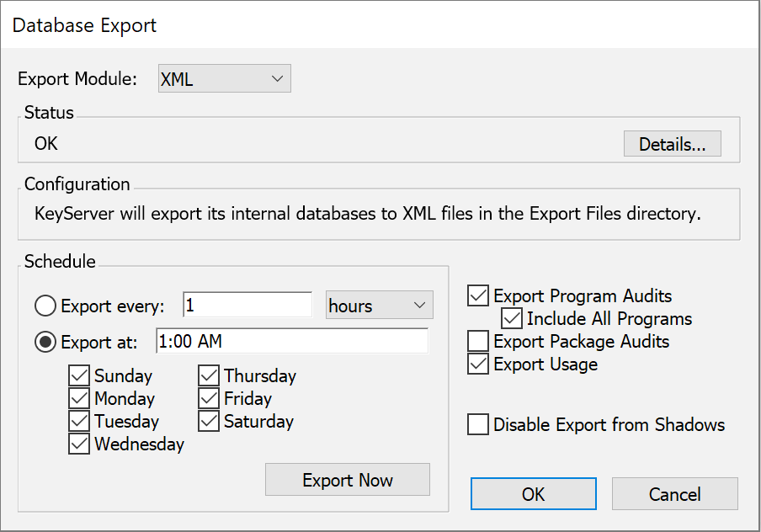Uncheck the Friday checkbox
This screenshot has height=532, width=761.
[210, 398]
